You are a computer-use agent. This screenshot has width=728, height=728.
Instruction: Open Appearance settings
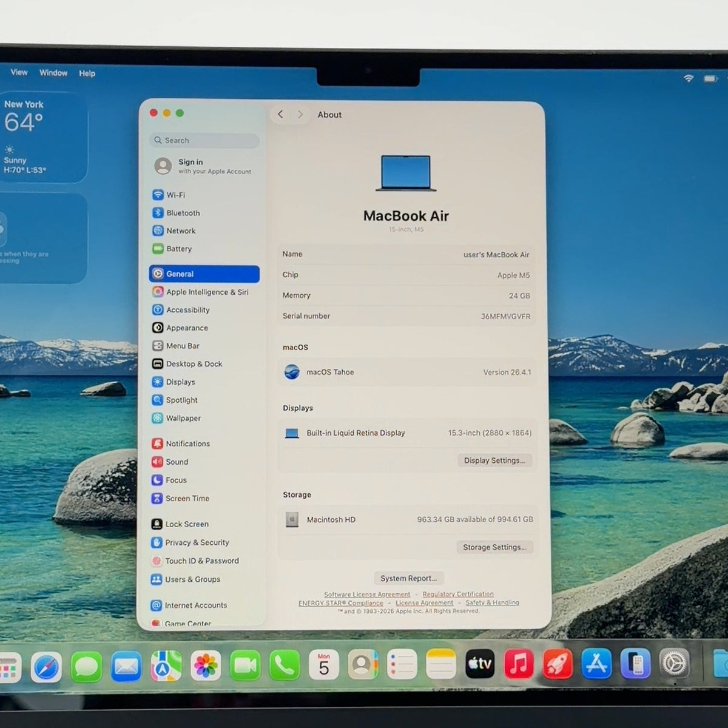click(180, 328)
